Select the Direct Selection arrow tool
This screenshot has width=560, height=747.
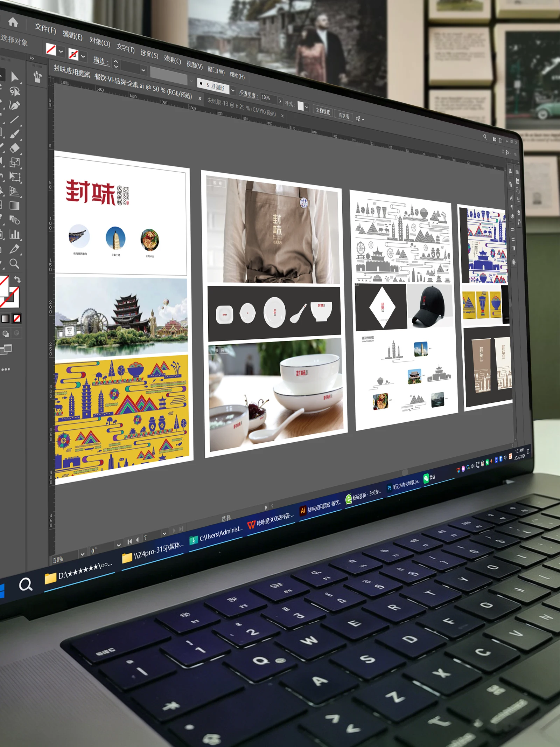[x=15, y=76]
